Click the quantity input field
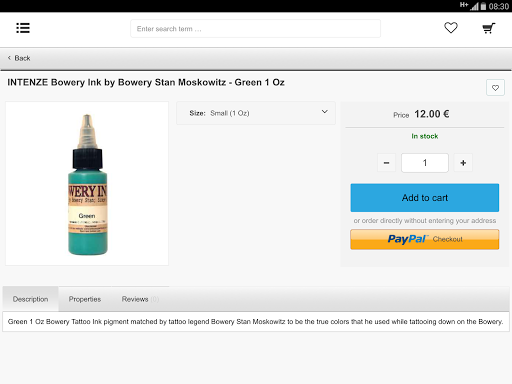 [x=425, y=163]
